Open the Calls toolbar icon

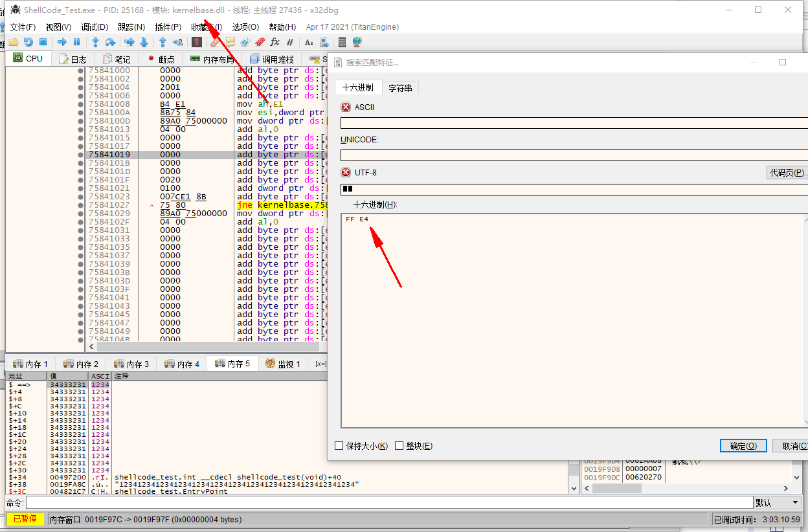coord(324,42)
